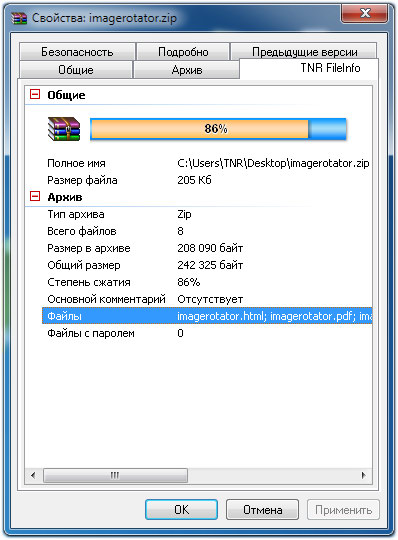The height and width of the screenshot is (540, 398).
Task: Open the Предыдущие версии tab
Action: (x=304, y=52)
